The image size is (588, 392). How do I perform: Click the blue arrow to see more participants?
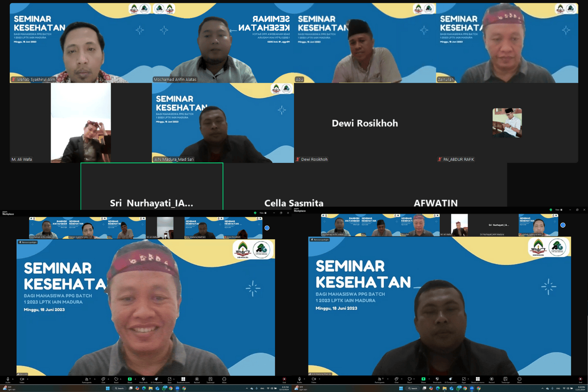coord(267,228)
